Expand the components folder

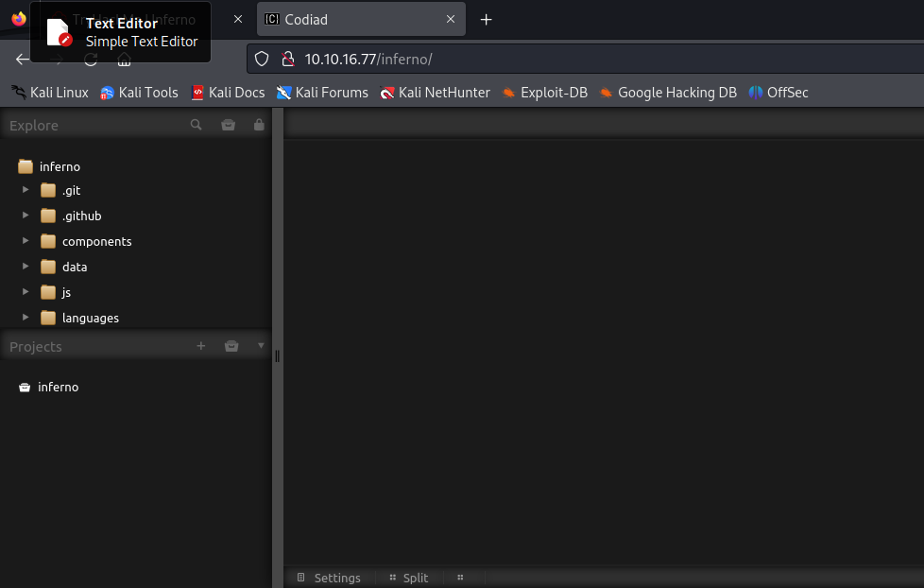tap(25, 241)
